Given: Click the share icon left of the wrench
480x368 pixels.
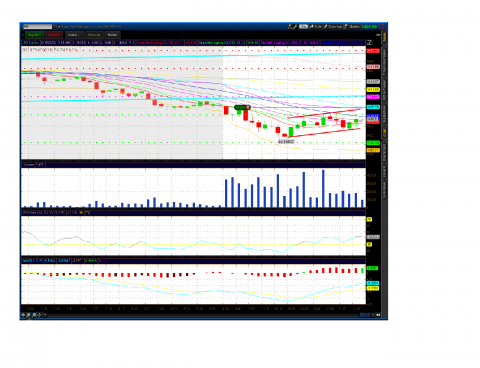Looking at the screenshot, I should pyautogui.click(x=290, y=26).
